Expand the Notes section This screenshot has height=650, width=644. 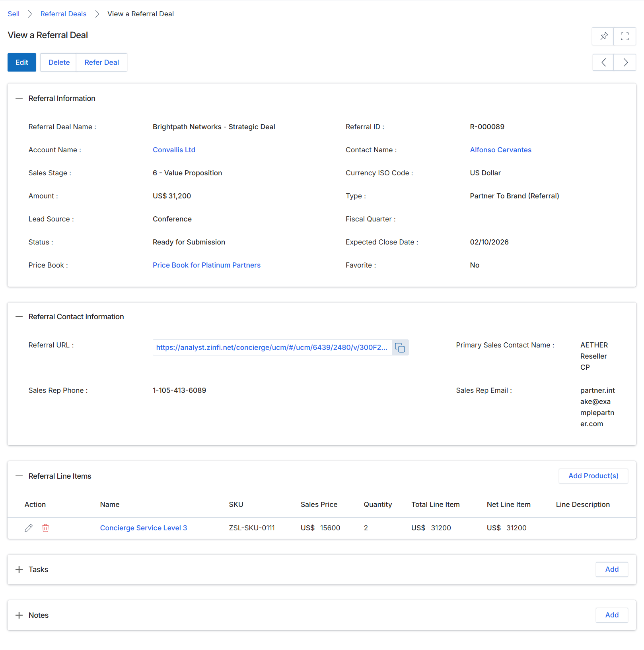tap(19, 615)
